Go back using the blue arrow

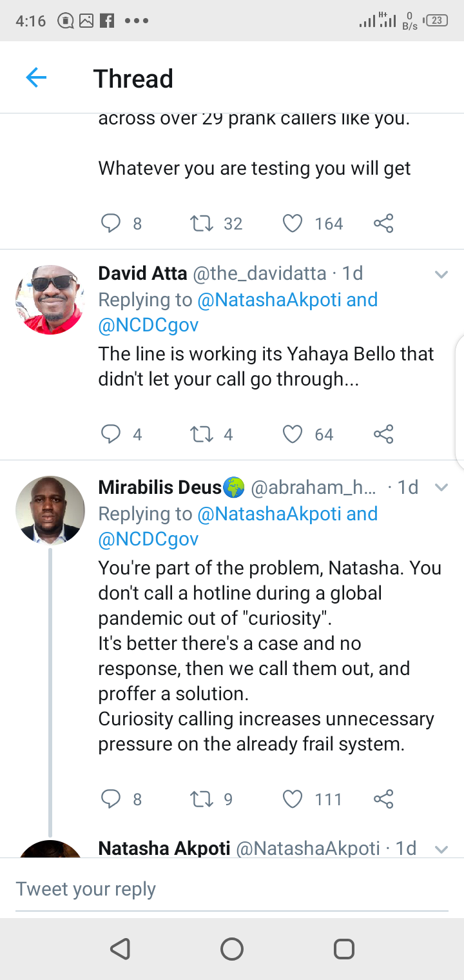click(x=36, y=79)
